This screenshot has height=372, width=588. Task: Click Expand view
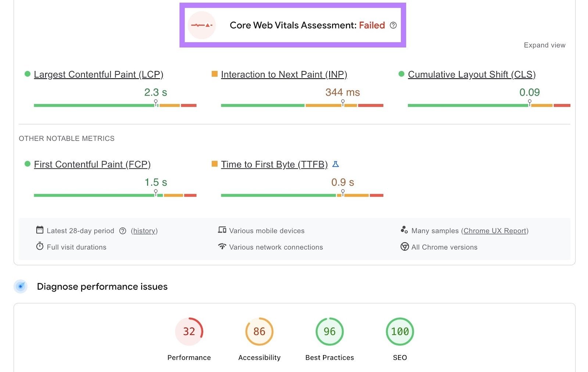pos(545,45)
